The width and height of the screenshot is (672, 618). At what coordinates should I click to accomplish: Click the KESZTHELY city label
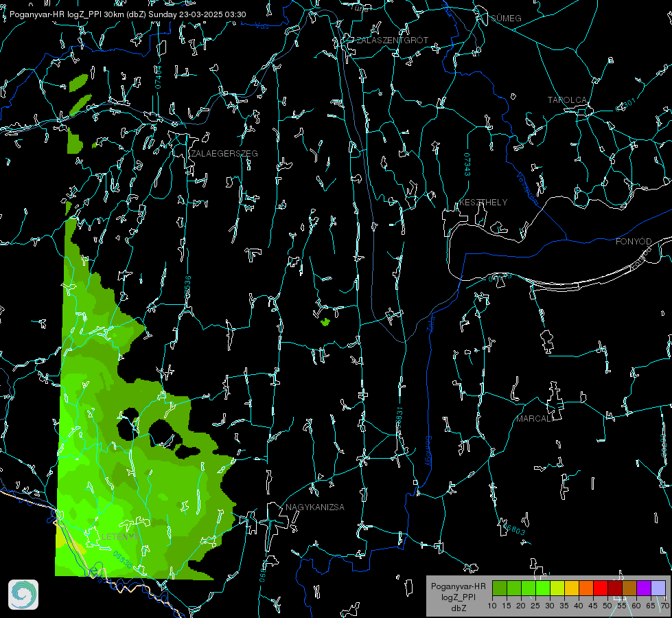click(x=483, y=202)
